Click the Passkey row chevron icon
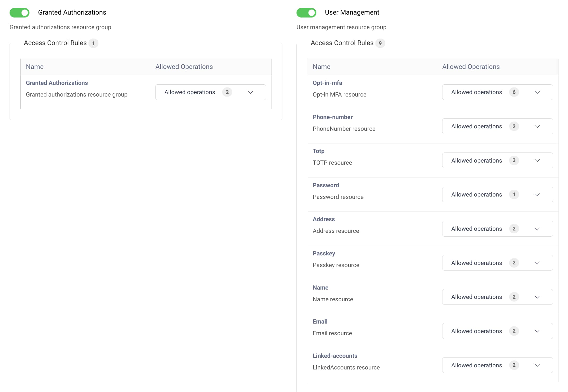568x392 pixels. [537, 263]
